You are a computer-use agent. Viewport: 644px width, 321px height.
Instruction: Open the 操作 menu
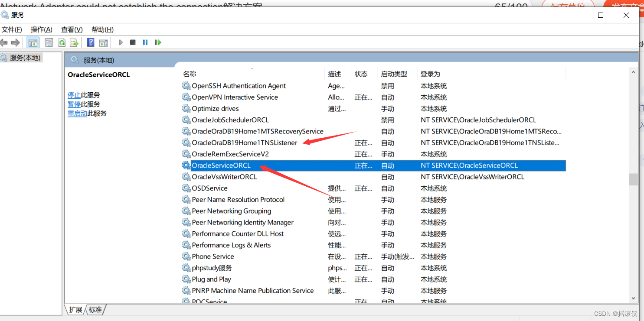(x=41, y=29)
